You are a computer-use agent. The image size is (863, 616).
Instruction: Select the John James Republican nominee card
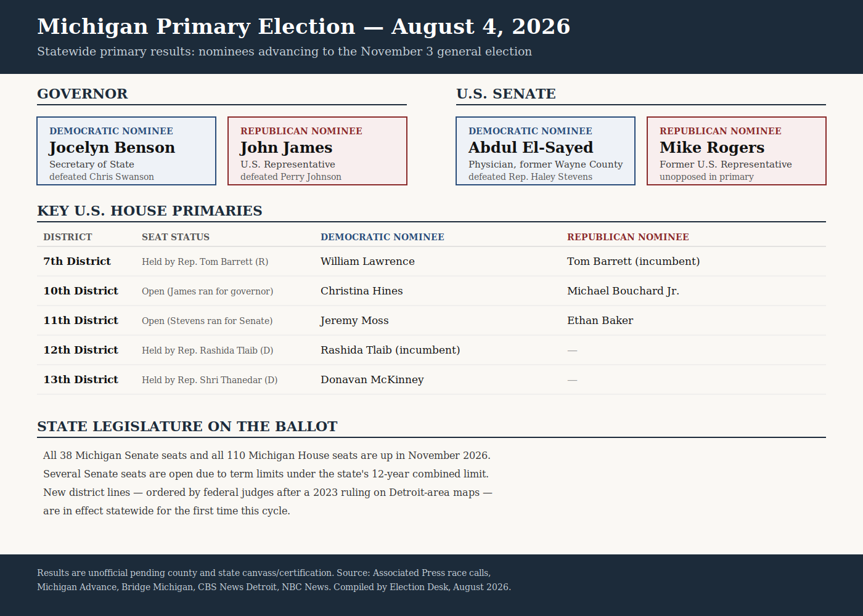(x=317, y=151)
